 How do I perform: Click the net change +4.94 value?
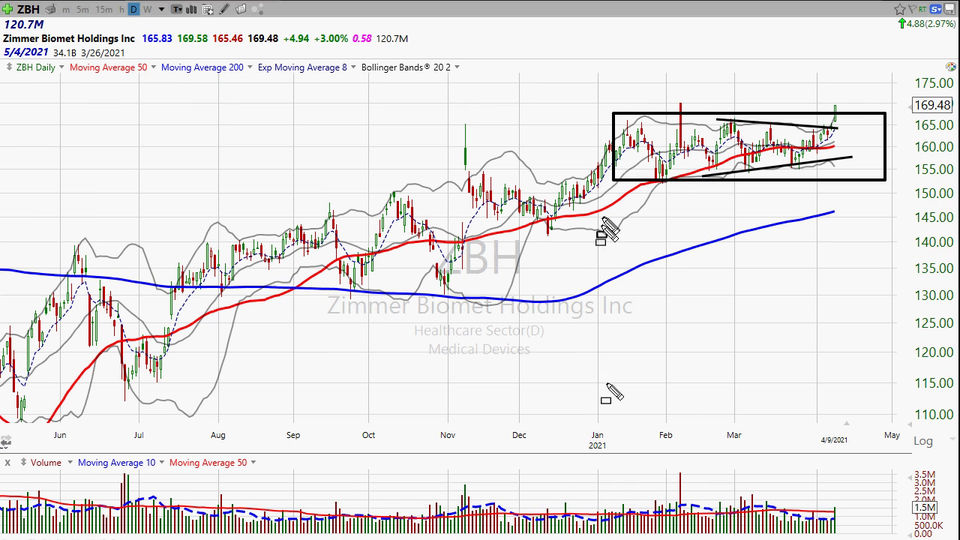tap(296, 38)
